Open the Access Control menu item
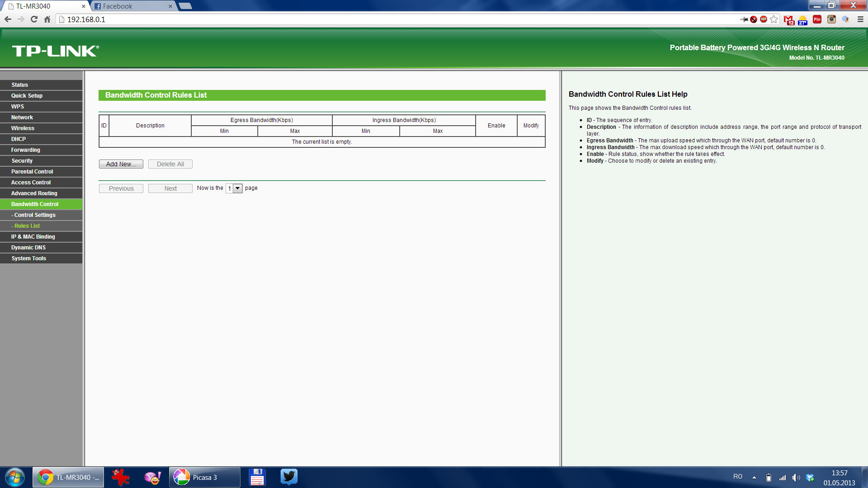Viewport: 868px width, 488px height. tap(41, 183)
